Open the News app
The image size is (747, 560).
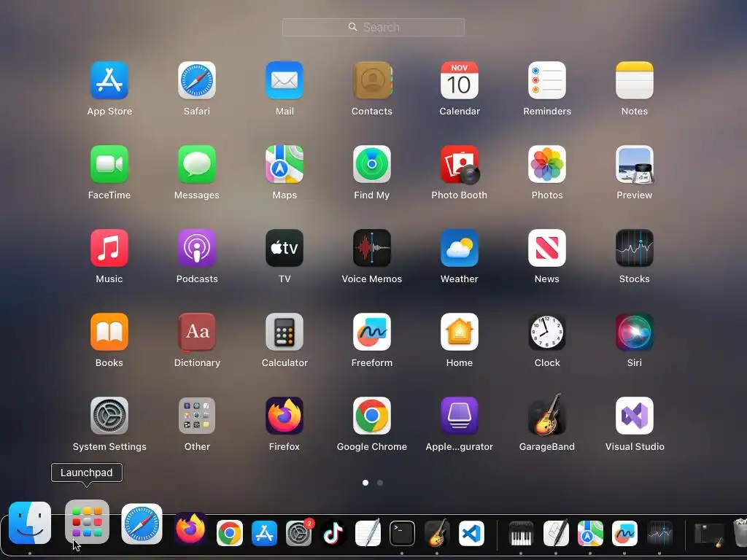[547, 248]
